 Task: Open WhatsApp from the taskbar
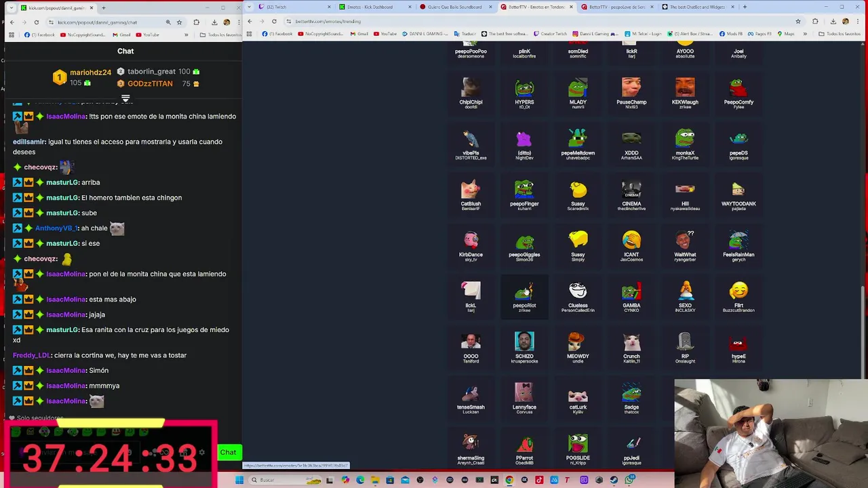tap(630, 480)
